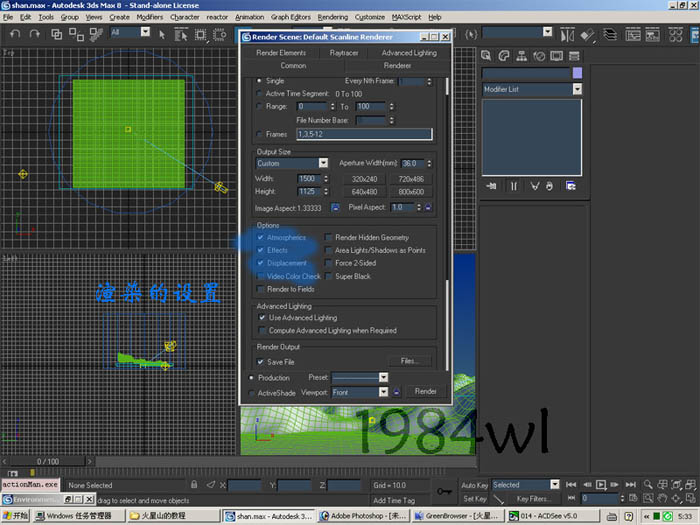
Task: Toggle Use Advanced Lighting checkbox
Action: point(262,317)
